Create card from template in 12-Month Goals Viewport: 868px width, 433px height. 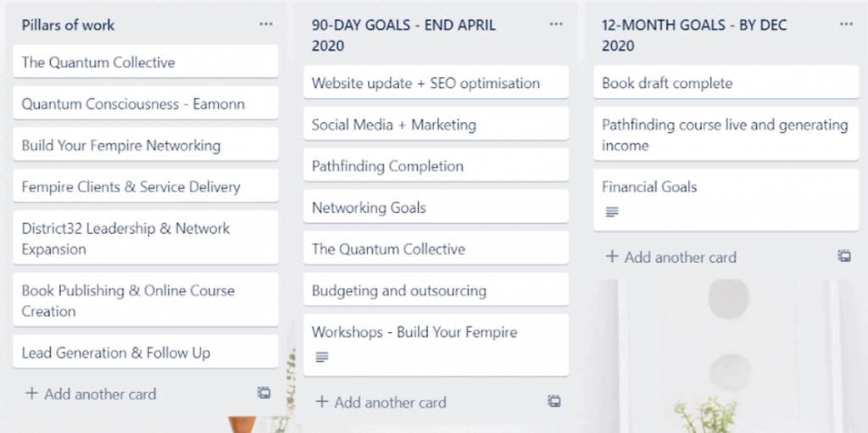tap(844, 256)
